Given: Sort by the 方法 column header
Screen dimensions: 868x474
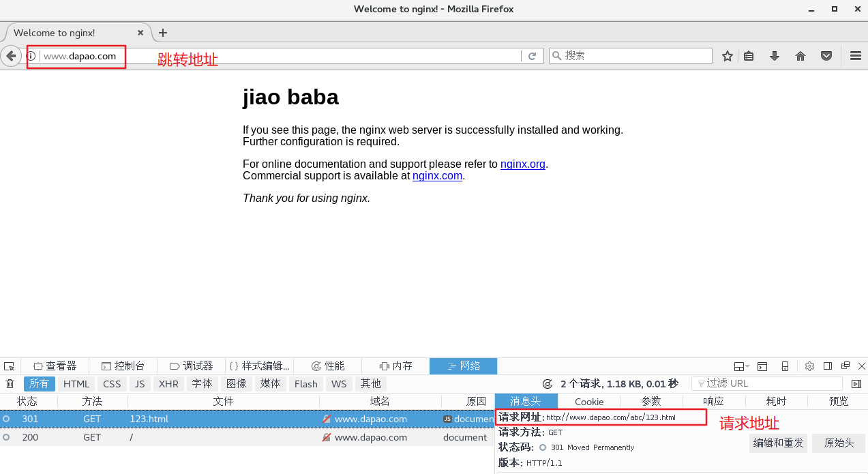Looking at the screenshot, I should coord(92,401).
